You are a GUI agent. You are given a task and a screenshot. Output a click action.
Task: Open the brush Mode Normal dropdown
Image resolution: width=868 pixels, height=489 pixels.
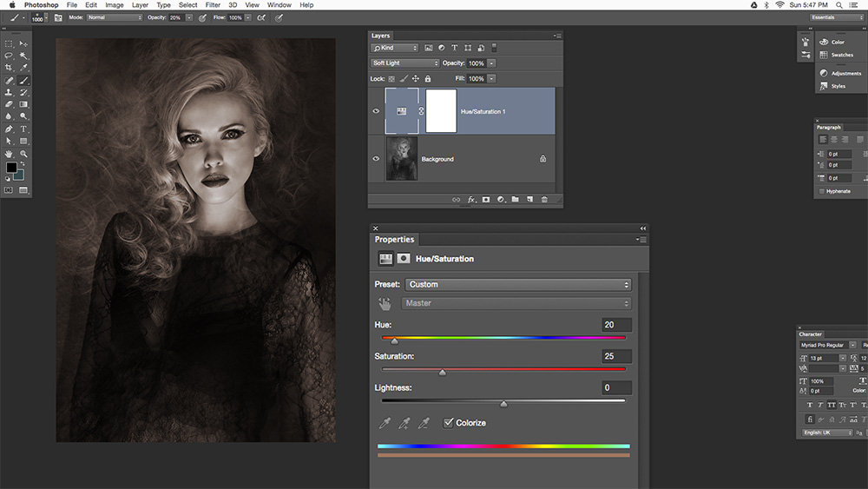[115, 17]
